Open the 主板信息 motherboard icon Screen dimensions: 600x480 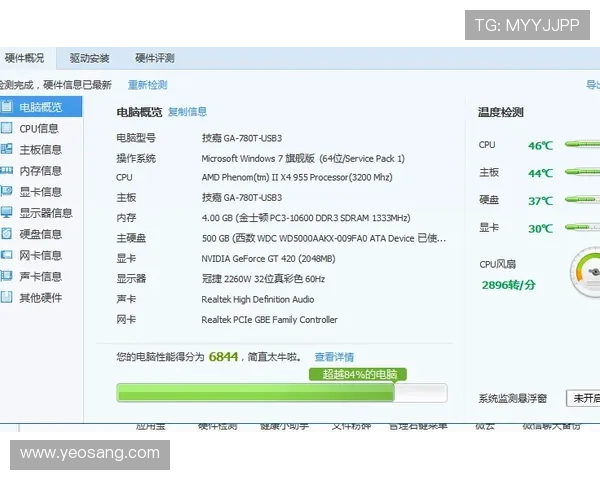click(7, 149)
